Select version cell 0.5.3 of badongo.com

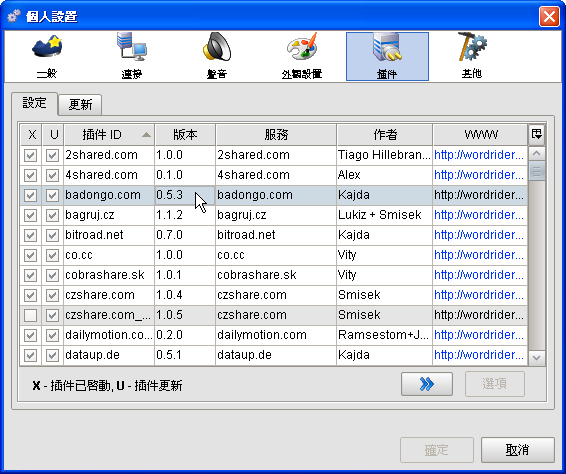[x=185, y=195]
